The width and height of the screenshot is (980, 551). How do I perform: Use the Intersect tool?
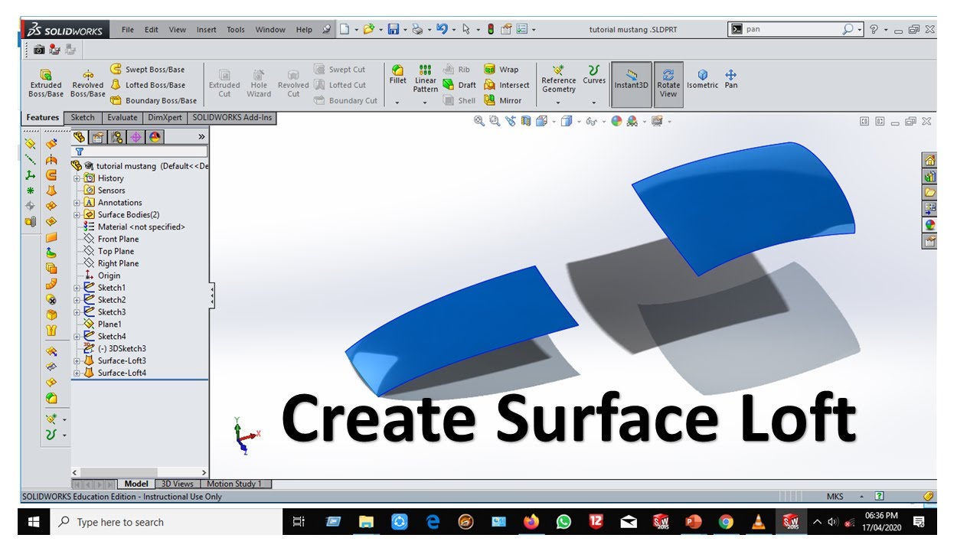[x=507, y=85]
